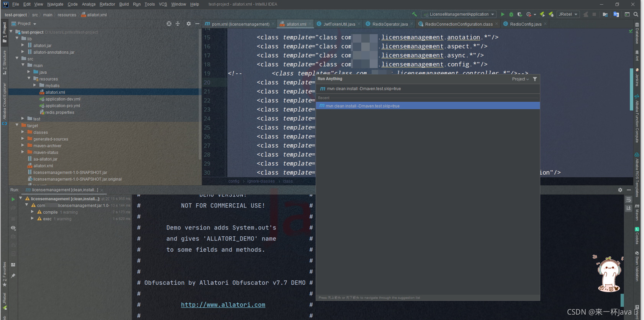Screen dimensions: 644x320
Task: Open the VCS menu
Action: pyautogui.click(x=163, y=4)
